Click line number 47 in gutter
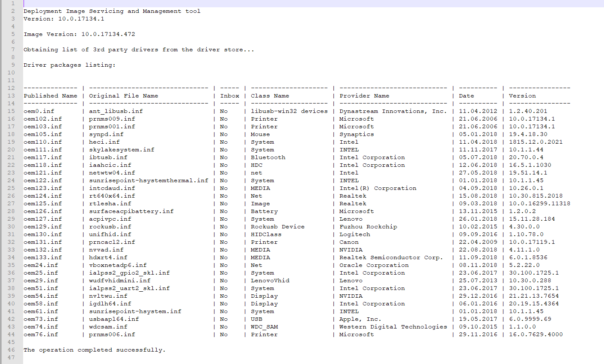The height and width of the screenshot is (364, 604). (x=11, y=358)
